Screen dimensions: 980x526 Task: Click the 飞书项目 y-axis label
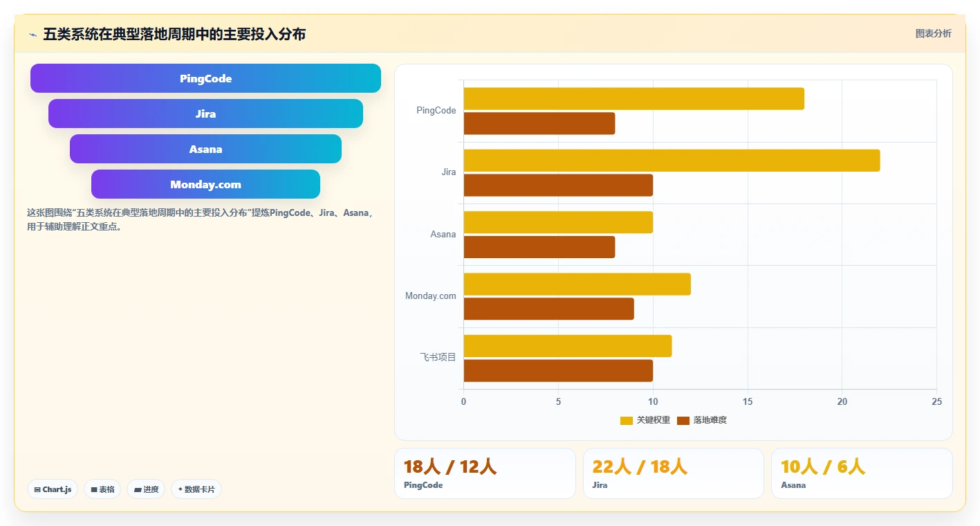[438, 358]
